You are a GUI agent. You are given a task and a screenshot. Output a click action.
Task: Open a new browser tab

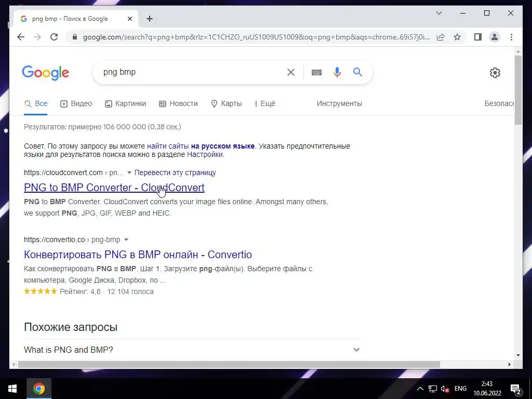point(150,19)
